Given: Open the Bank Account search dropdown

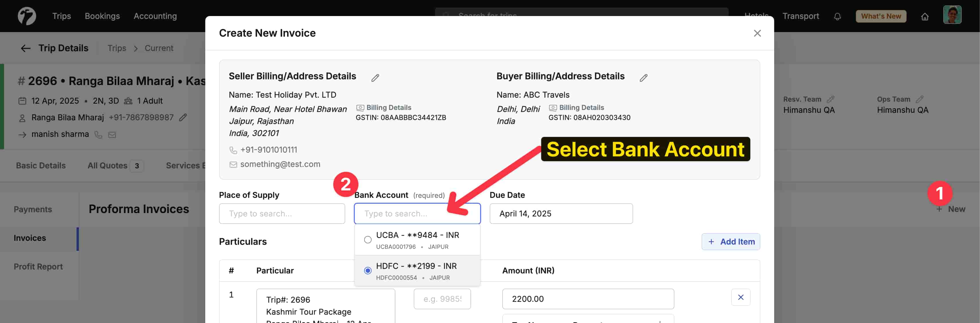Looking at the screenshot, I should click(417, 214).
